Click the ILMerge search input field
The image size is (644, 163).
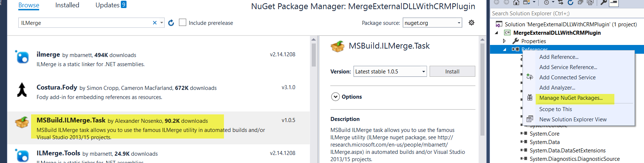[85, 23]
